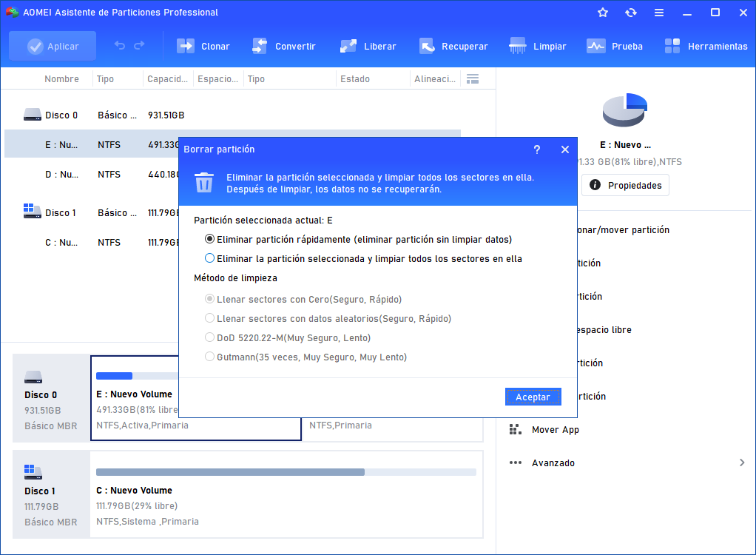Click NTFS,Primaria partition label
Viewport: 756px width, 555px height.
click(340, 425)
